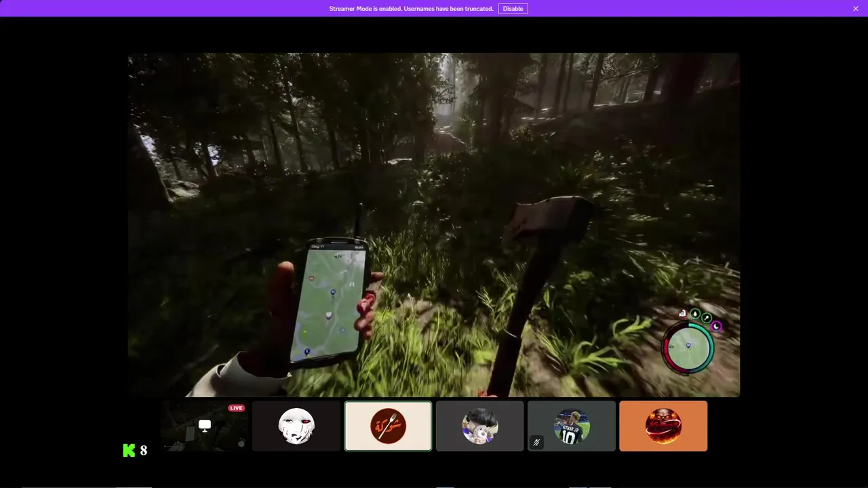Select the fiery red avatar participant tile

coord(663,426)
